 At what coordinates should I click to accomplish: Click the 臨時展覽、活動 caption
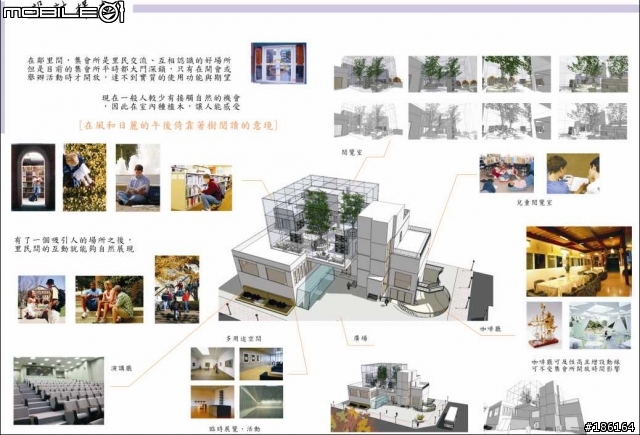[x=234, y=429]
